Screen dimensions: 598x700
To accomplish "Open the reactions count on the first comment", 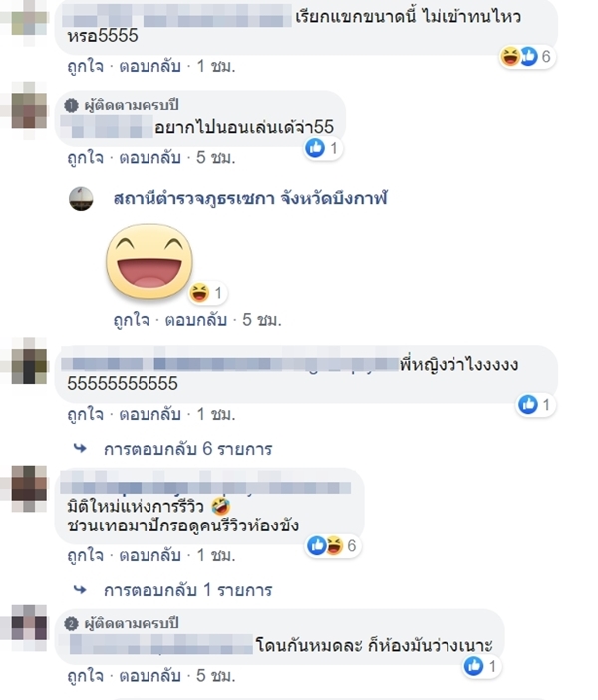I will (527, 57).
